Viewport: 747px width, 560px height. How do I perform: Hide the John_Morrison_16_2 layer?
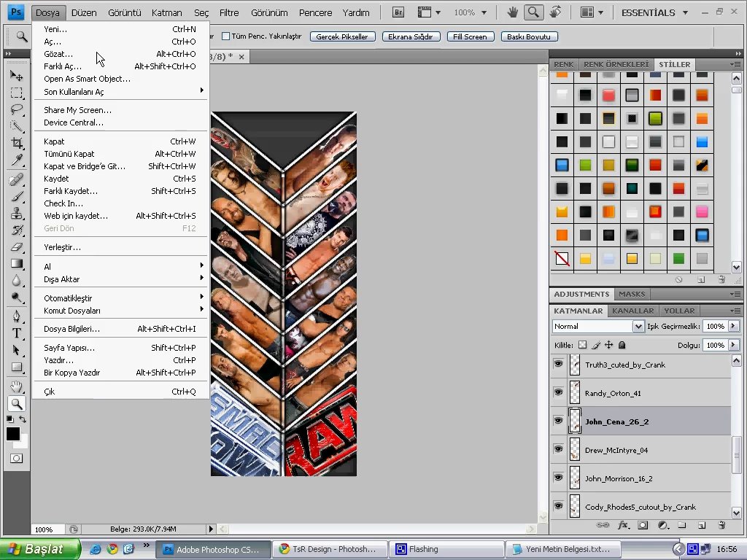[558, 478]
